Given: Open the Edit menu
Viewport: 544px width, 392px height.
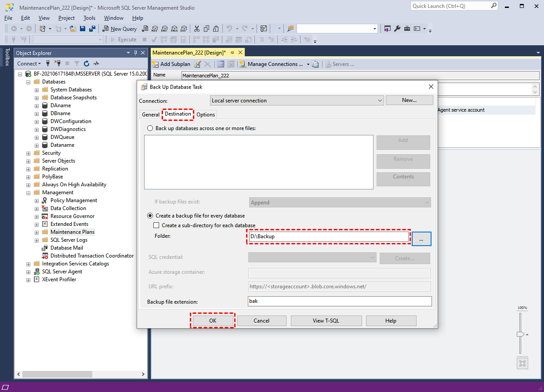Looking at the screenshot, I should pyautogui.click(x=25, y=18).
